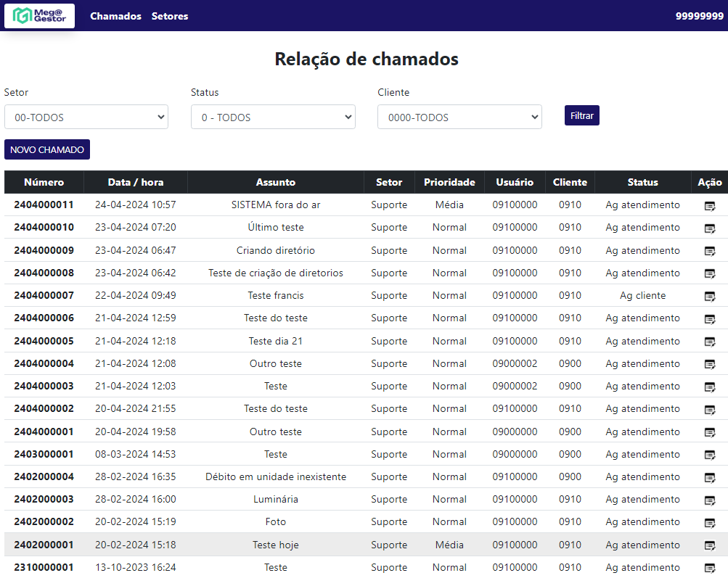The height and width of the screenshot is (586, 728).
Task: Open action icon for ticket 2404000007
Action: coord(709,297)
